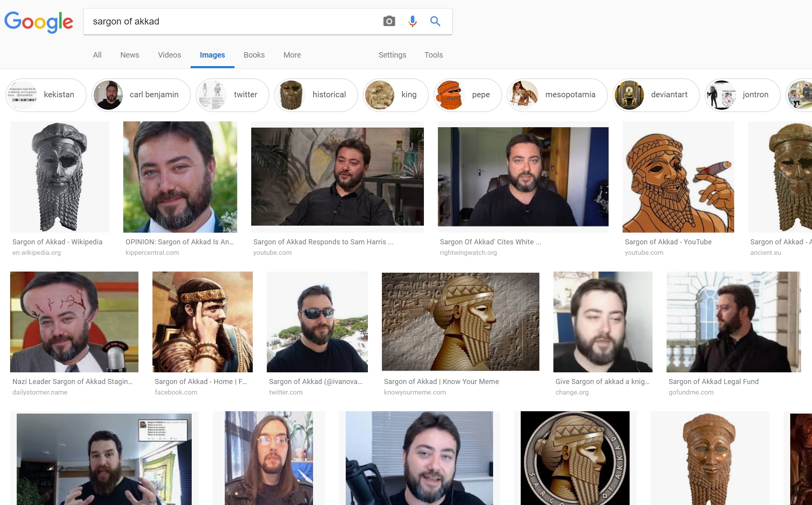Open the Tools options
Image resolution: width=812 pixels, height=505 pixels.
[x=434, y=55]
